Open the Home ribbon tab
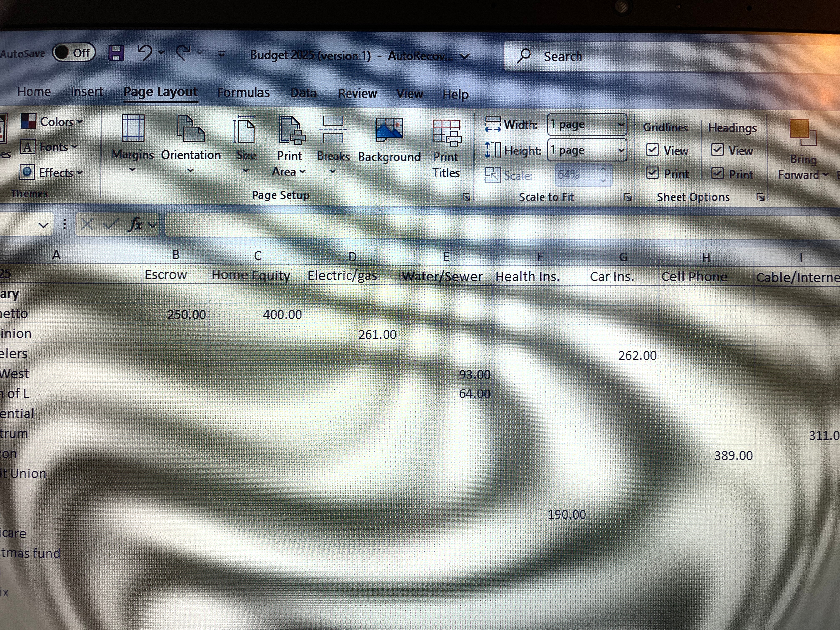Viewport: 840px width, 630px height. pos(34,91)
